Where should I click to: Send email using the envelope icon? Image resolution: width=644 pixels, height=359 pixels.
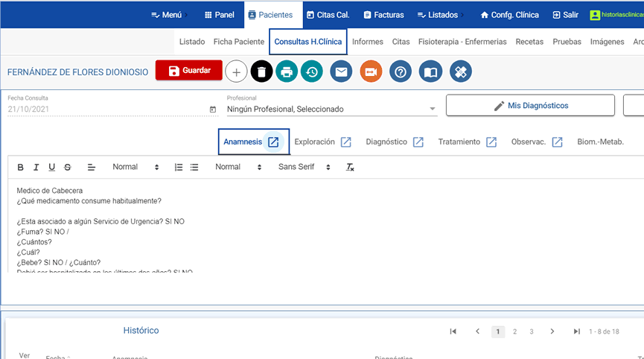tap(341, 72)
